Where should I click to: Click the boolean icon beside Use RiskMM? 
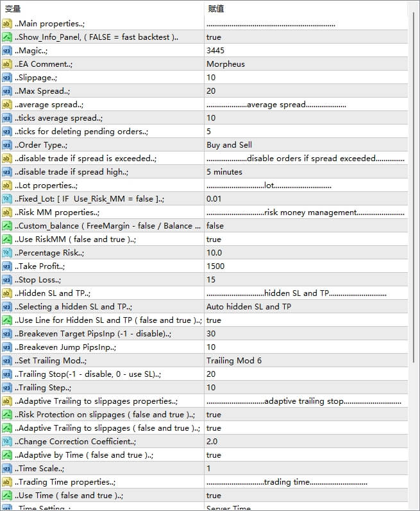[7, 239]
